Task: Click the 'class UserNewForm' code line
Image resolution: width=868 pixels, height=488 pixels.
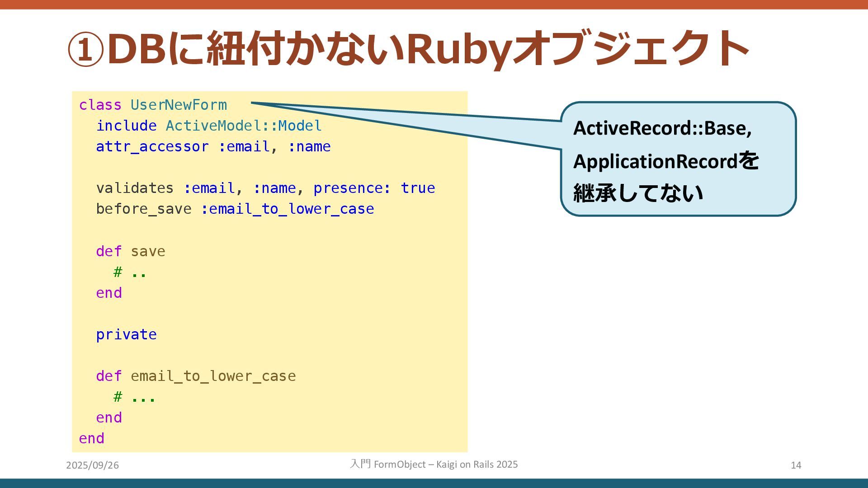Action: point(153,105)
